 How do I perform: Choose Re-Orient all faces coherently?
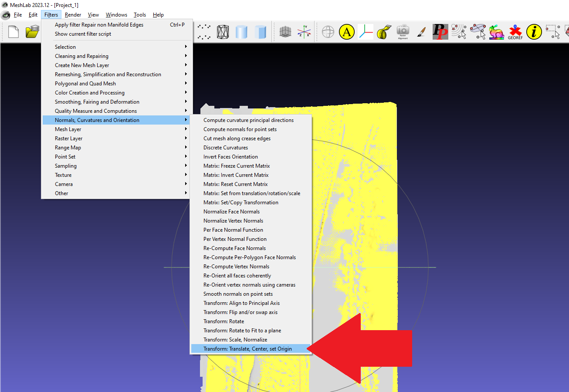point(251,276)
